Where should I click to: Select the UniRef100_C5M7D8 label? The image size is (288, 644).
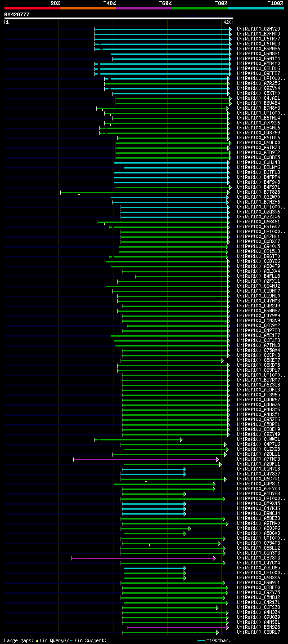click(258, 469)
